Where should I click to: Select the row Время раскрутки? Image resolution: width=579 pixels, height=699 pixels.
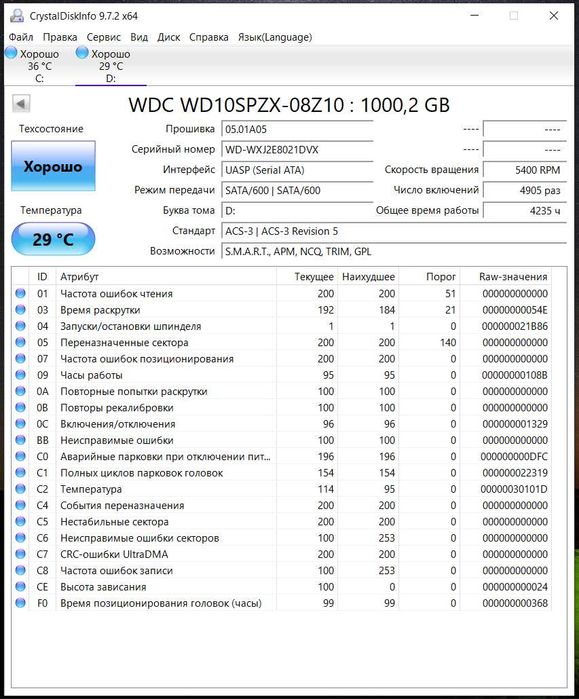click(282, 310)
